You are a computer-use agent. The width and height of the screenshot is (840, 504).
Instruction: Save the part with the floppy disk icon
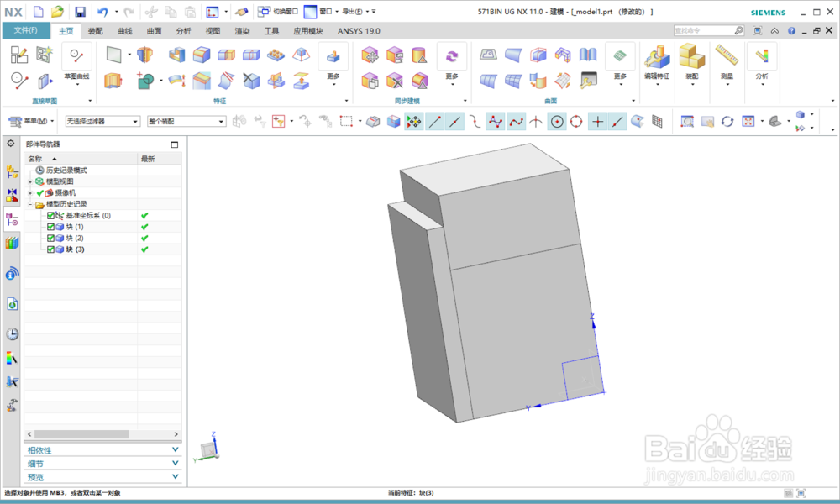pos(80,11)
